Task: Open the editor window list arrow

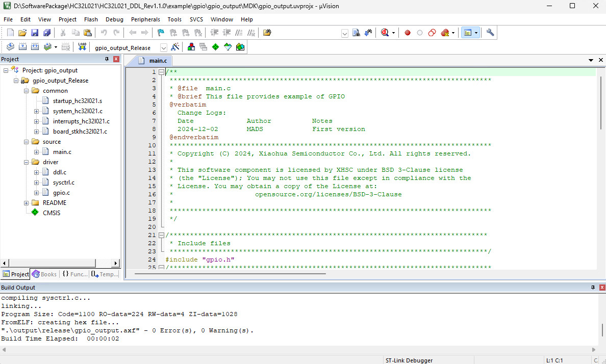Action: coord(591,60)
